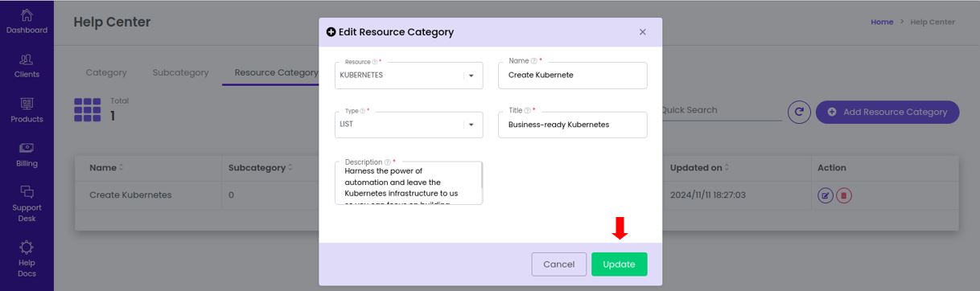Open the Support Desk sidebar item

[27, 204]
